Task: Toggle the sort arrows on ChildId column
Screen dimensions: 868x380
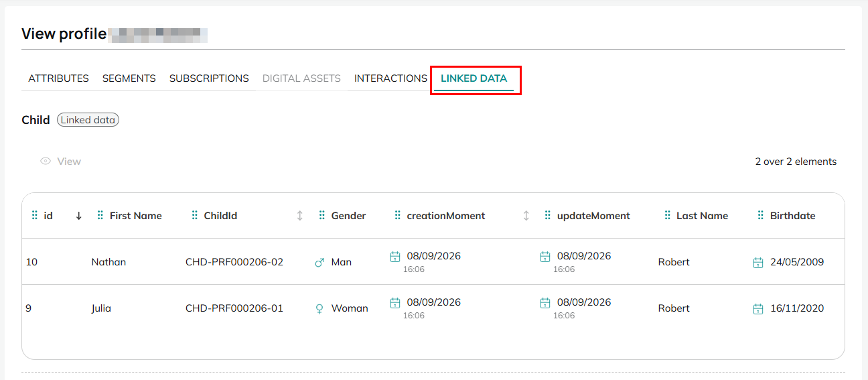Action: point(300,216)
